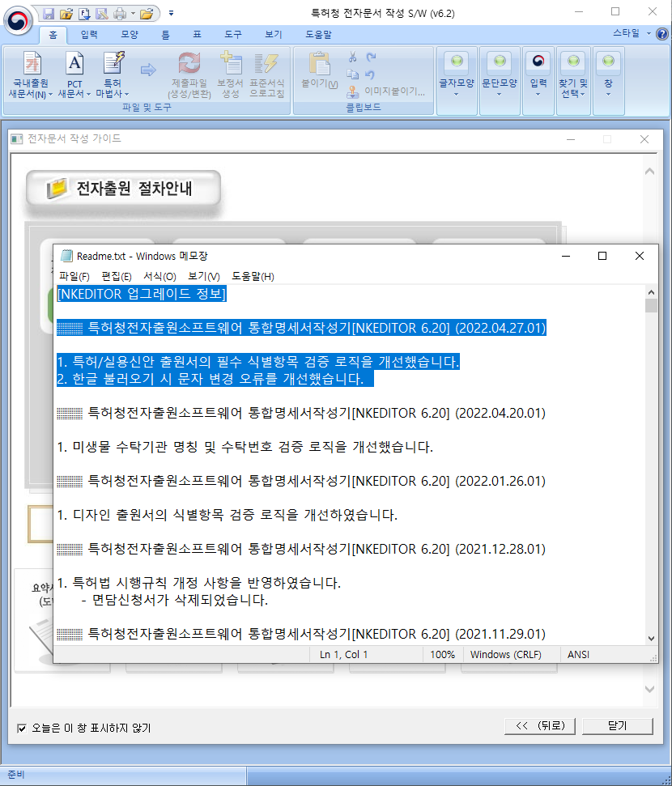Image resolution: width=672 pixels, height=786 pixels.
Task: Click the '[NKEDITOR 업그레이드 정보]' heading line
Action: coord(142,294)
